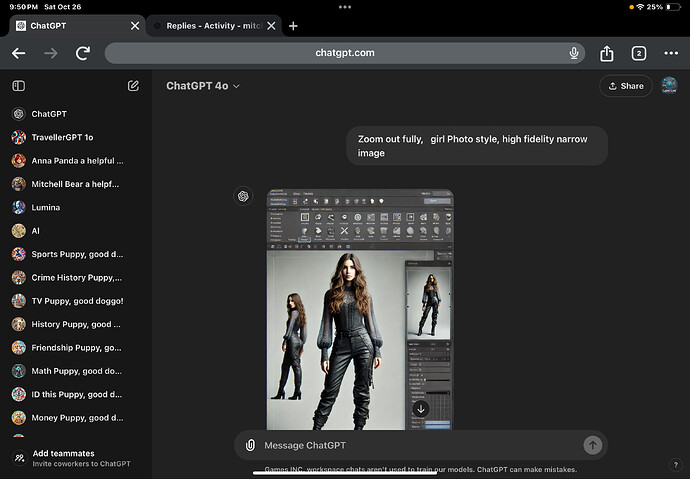Attach a file with the paperclip icon
The image size is (690, 479).
[250, 445]
